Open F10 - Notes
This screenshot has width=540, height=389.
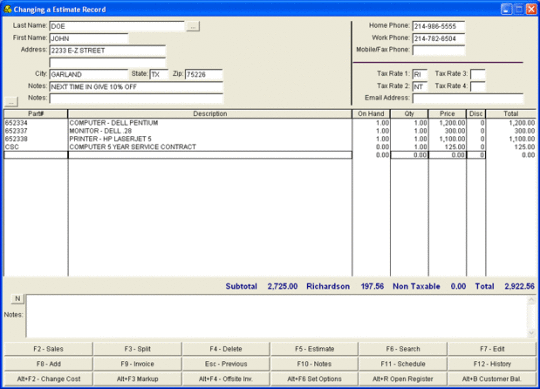pyautogui.click(x=314, y=364)
